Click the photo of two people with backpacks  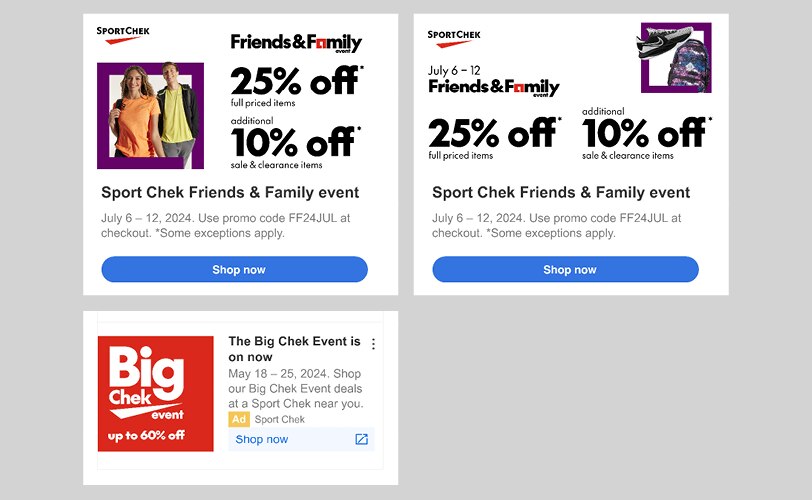(150, 115)
